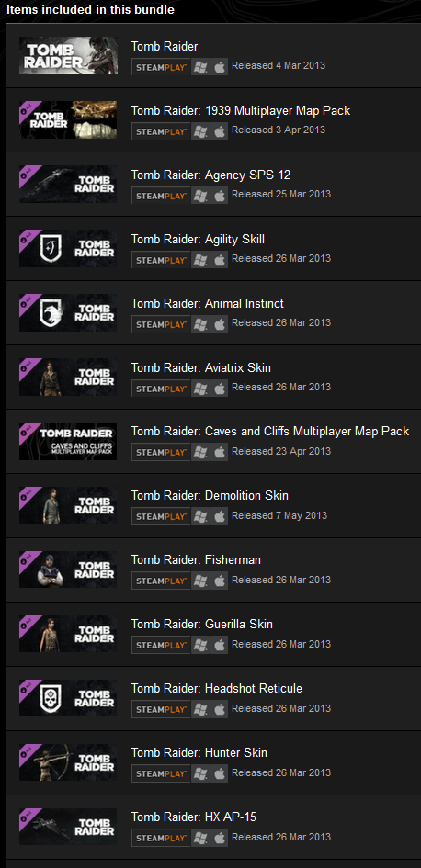Open the 1939 Multiplayer Map Pack thumbnail
Viewport: 421px width, 868px height.
point(68,119)
